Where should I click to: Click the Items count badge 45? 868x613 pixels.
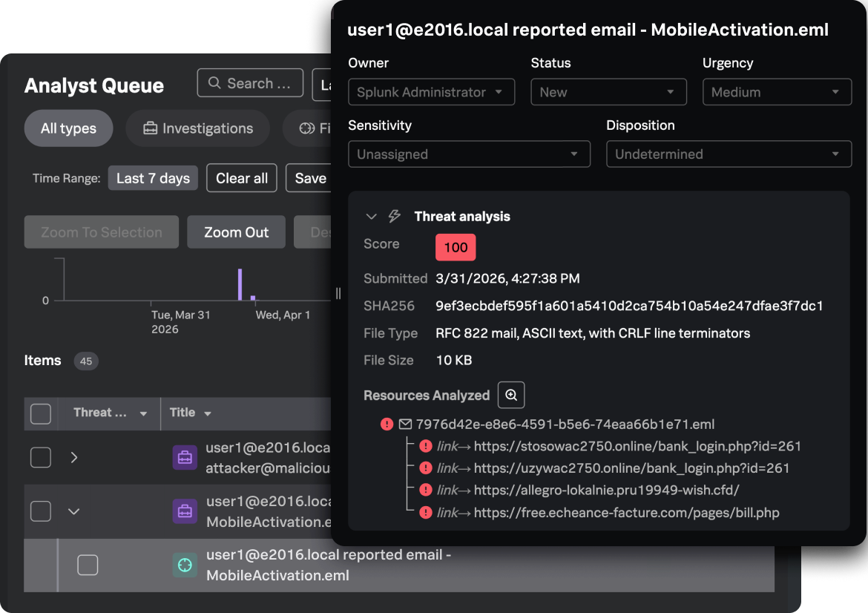click(x=86, y=361)
